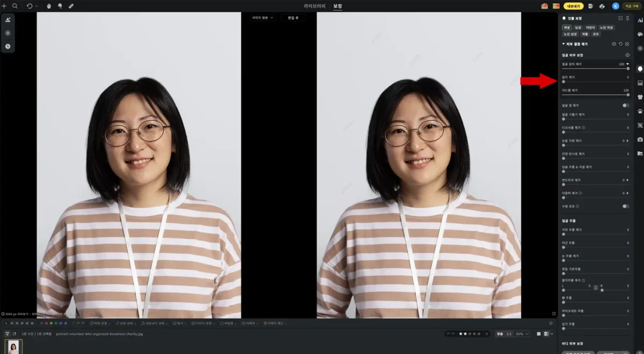644x354 pixels.
Task: Click the magnifier search icon
Action: click(x=15, y=6)
